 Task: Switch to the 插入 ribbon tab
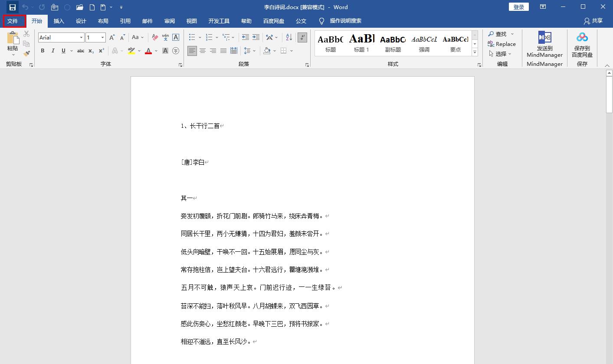[59, 21]
